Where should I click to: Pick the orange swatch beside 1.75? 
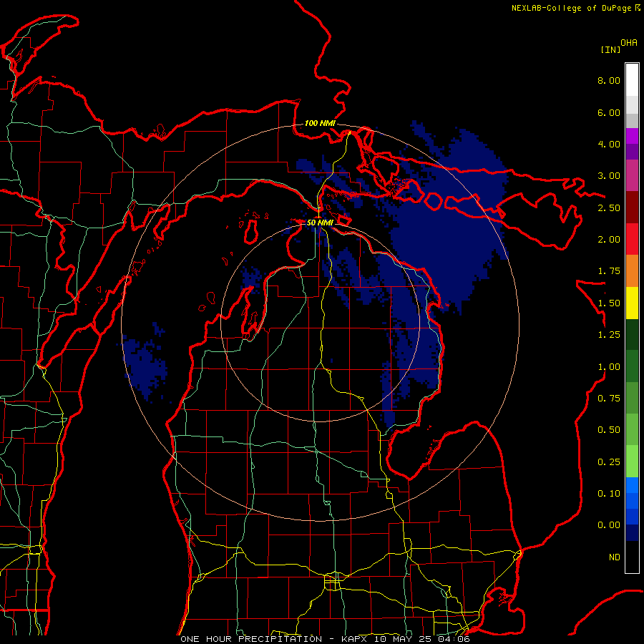pos(632,271)
